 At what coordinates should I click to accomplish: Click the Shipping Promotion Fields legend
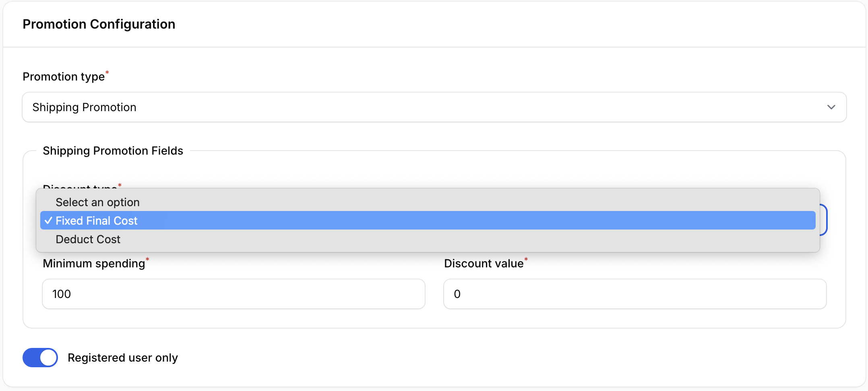tap(113, 151)
